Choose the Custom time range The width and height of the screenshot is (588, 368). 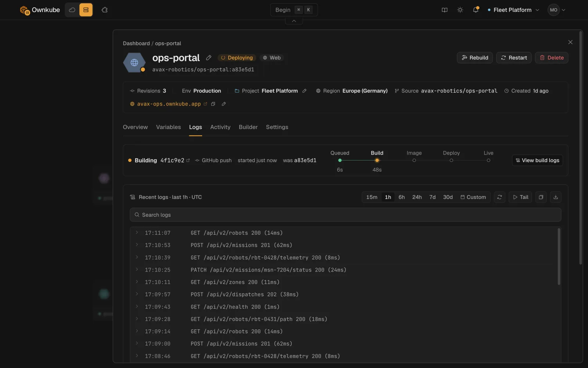coord(473,197)
